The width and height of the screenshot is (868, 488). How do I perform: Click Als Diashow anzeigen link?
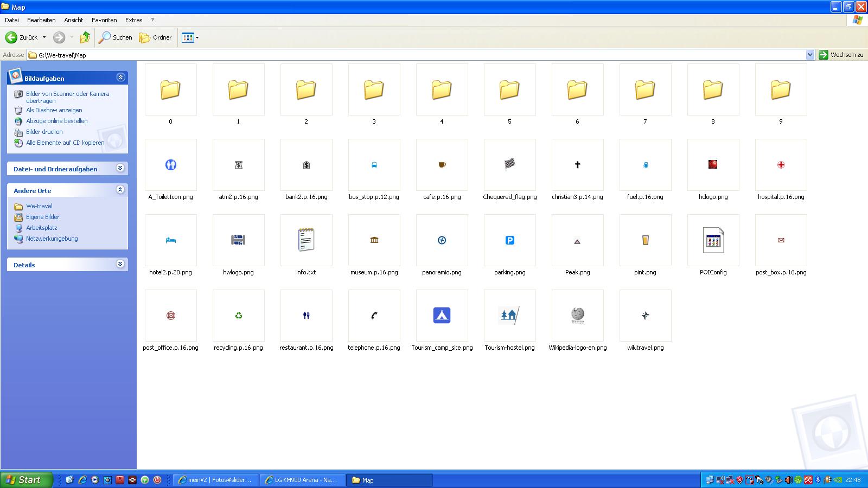coord(54,110)
